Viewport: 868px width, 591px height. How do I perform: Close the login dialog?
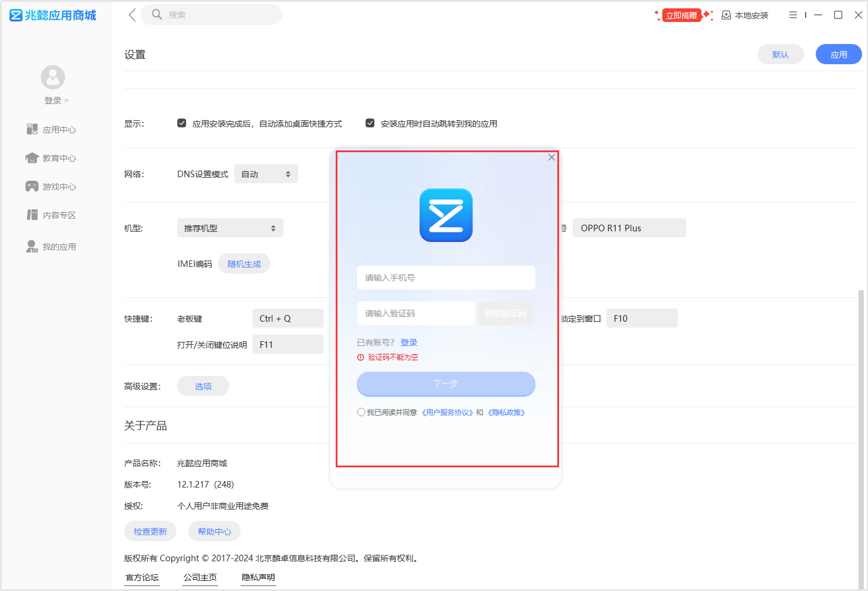tap(551, 158)
